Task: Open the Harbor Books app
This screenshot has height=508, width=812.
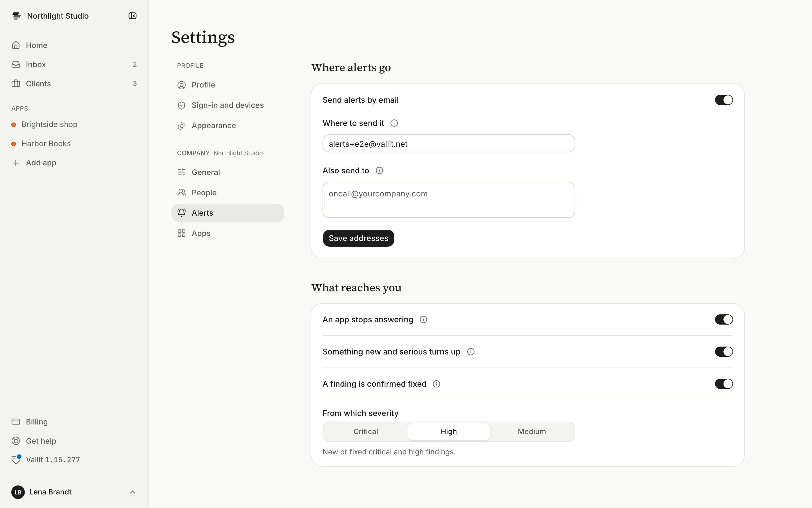Action: (x=74, y=144)
